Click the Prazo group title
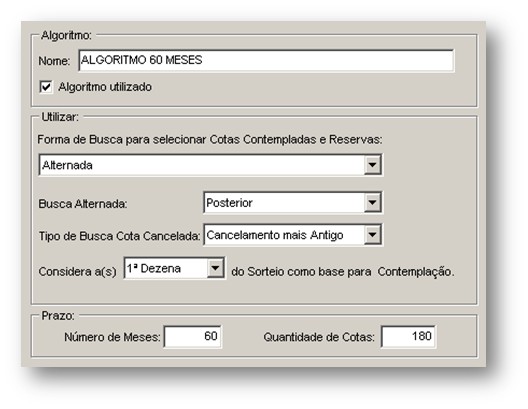 coord(58,316)
